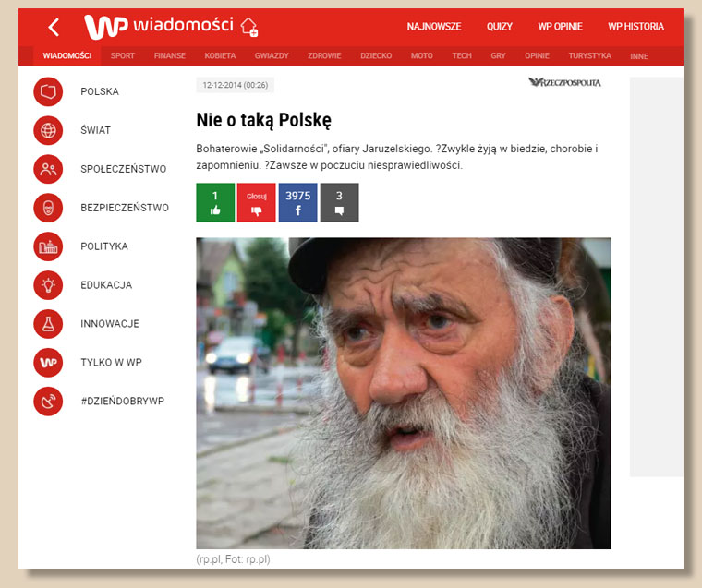Select the Wiadomości tab

(x=67, y=56)
